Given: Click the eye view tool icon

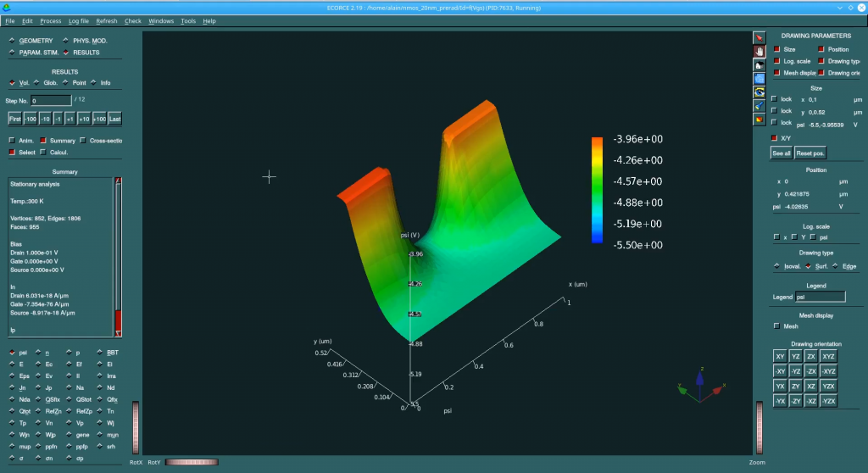Looking at the screenshot, I should pyautogui.click(x=759, y=92).
